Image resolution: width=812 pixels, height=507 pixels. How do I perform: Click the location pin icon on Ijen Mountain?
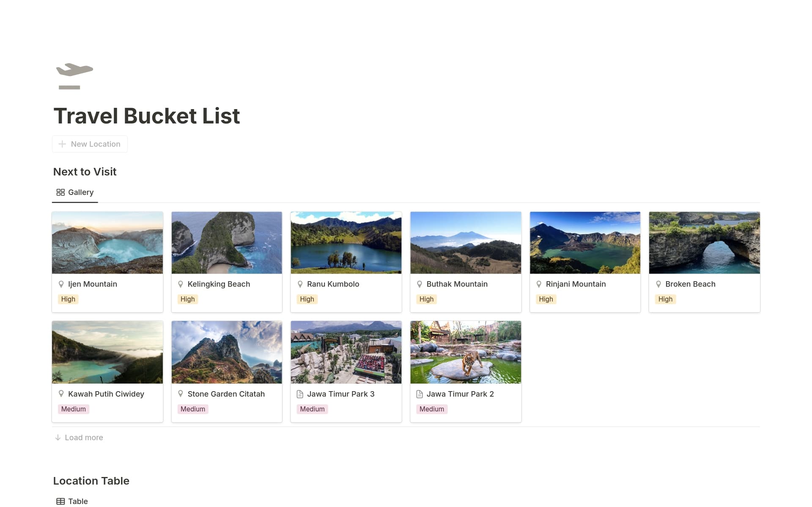pos(62,284)
